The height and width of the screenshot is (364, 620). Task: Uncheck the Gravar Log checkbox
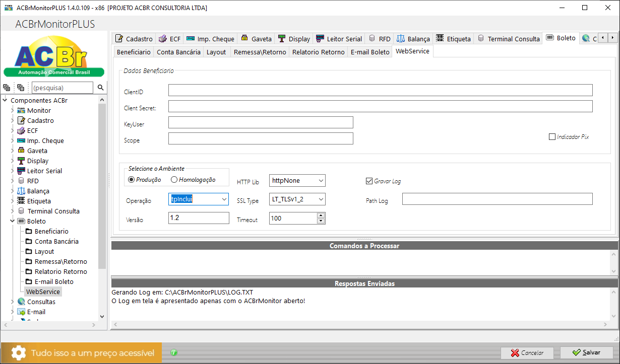click(x=369, y=181)
